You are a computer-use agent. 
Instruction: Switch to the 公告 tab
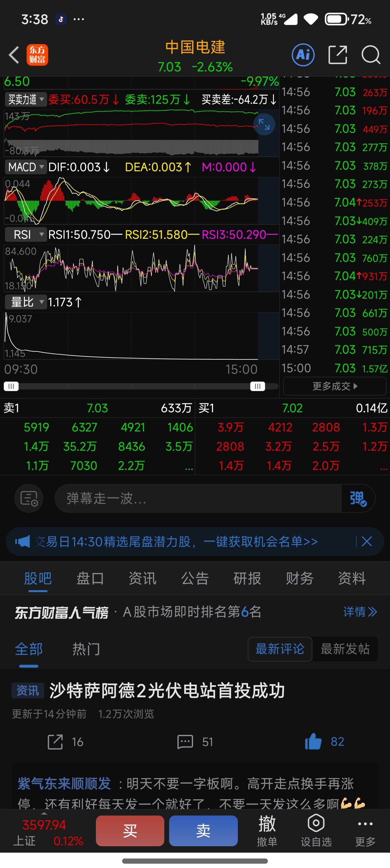pyautogui.click(x=195, y=578)
